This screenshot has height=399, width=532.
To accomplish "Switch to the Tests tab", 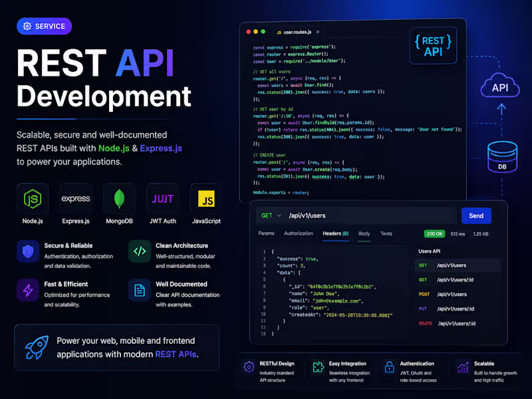I will pos(386,233).
